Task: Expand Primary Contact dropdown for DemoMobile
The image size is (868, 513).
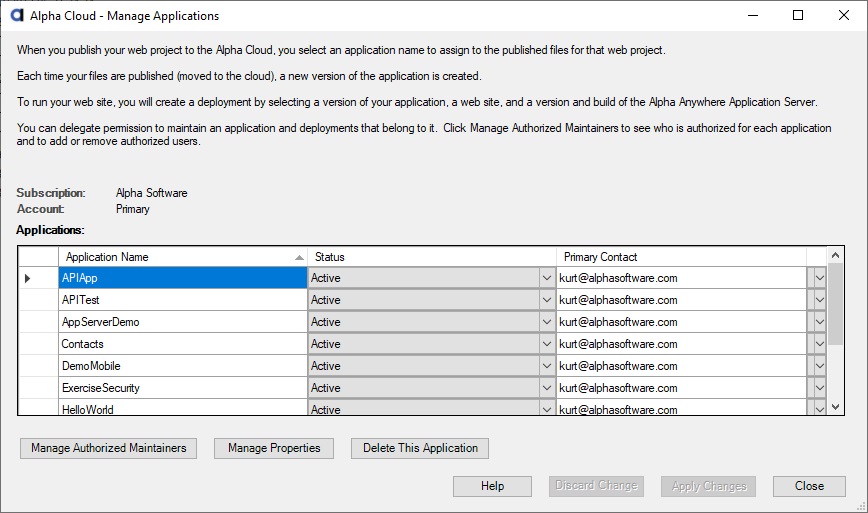Action: (x=819, y=366)
